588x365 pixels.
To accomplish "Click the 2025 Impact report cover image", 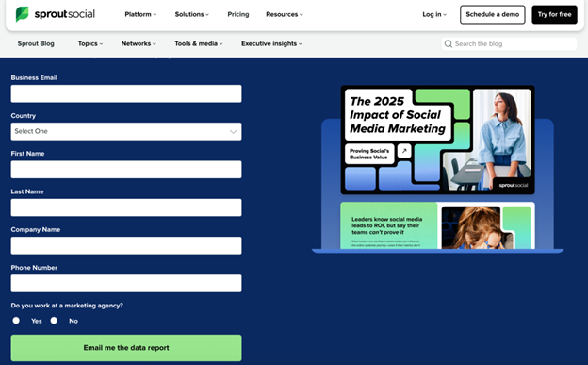I will (437, 140).
